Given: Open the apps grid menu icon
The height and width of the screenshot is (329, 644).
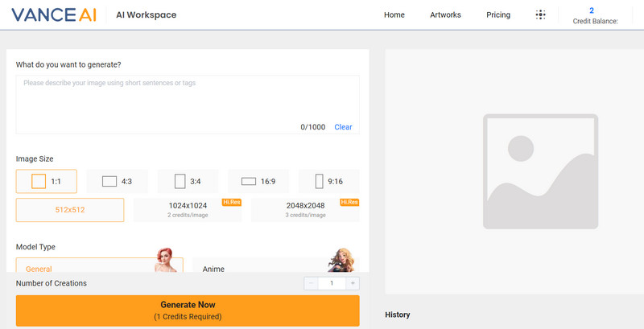Looking at the screenshot, I should click(540, 14).
